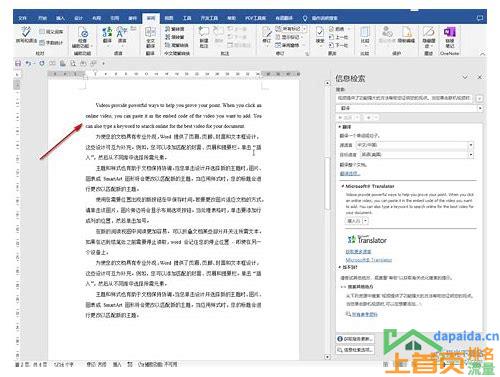This screenshot has height=377, width=500.
Task: Click the start search button beside search box
Action: (480, 98)
